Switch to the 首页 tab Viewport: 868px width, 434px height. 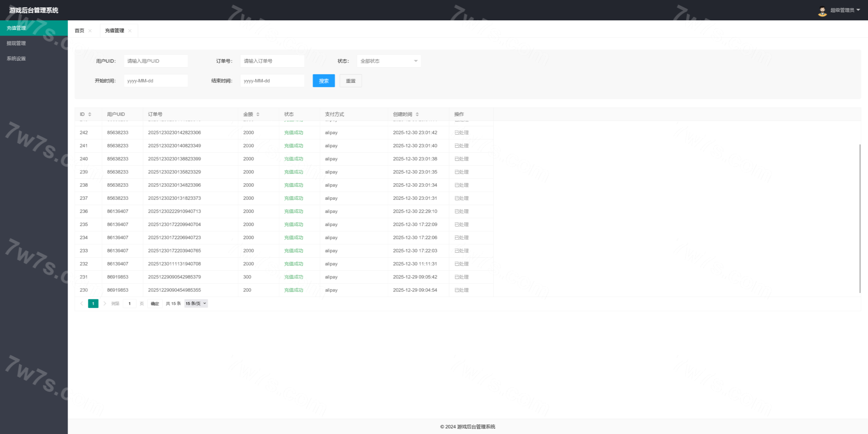[79, 31]
